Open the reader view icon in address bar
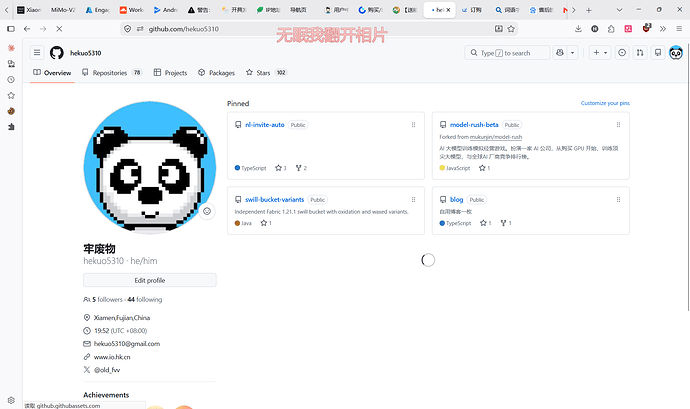Screen dimensions: 690x409 pyautogui.click(x=499, y=29)
